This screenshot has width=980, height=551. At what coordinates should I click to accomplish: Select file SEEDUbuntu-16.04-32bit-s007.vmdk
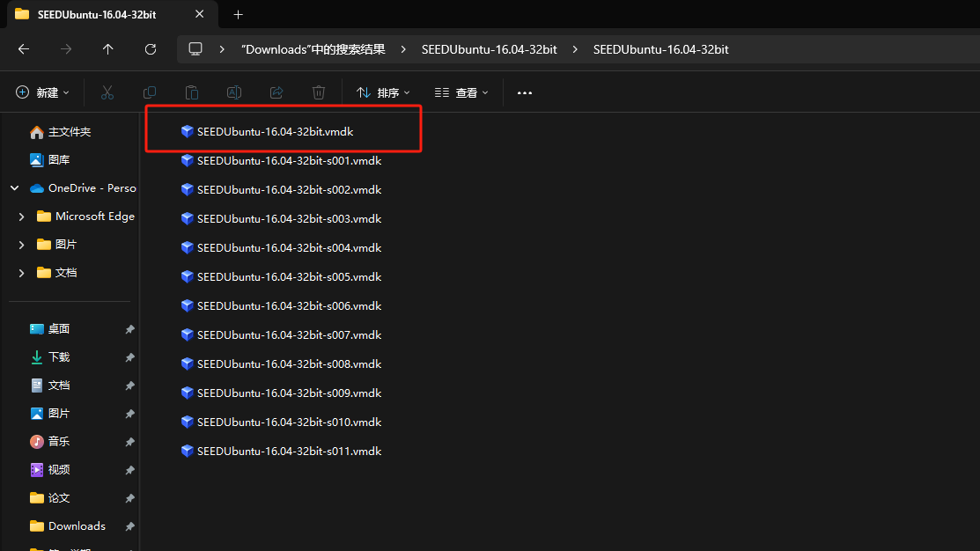[x=289, y=334]
